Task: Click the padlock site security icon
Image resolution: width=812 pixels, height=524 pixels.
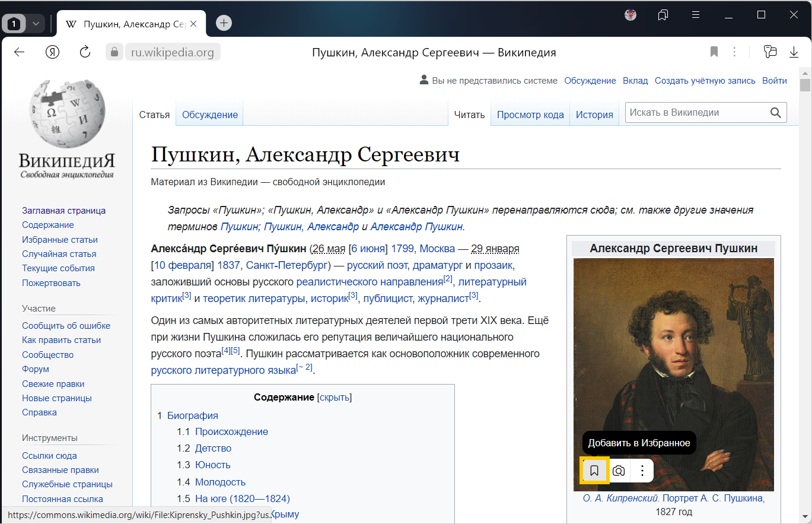Action: point(114,52)
